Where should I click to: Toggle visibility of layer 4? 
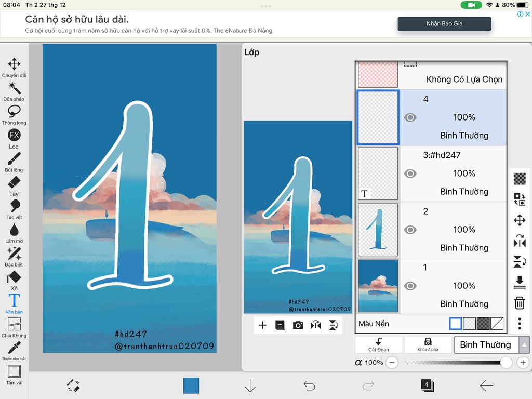(x=410, y=117)
